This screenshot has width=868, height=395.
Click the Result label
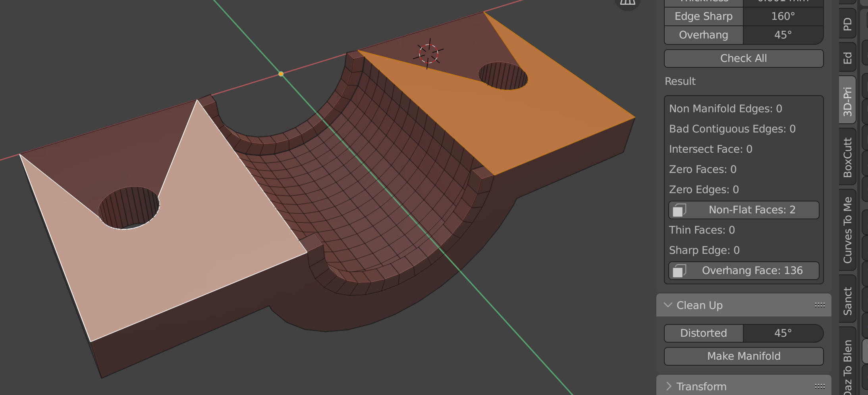point(680,81)
